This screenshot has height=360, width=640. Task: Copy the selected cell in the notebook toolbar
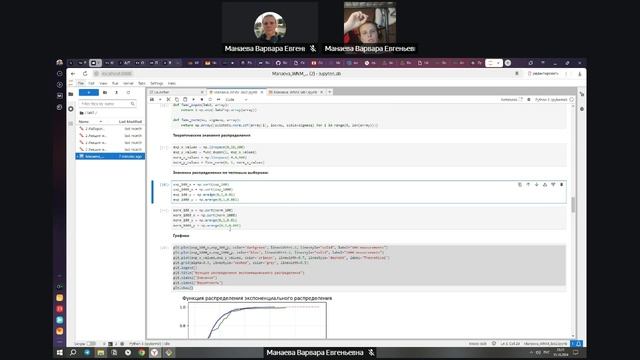(x=177, y=100)
